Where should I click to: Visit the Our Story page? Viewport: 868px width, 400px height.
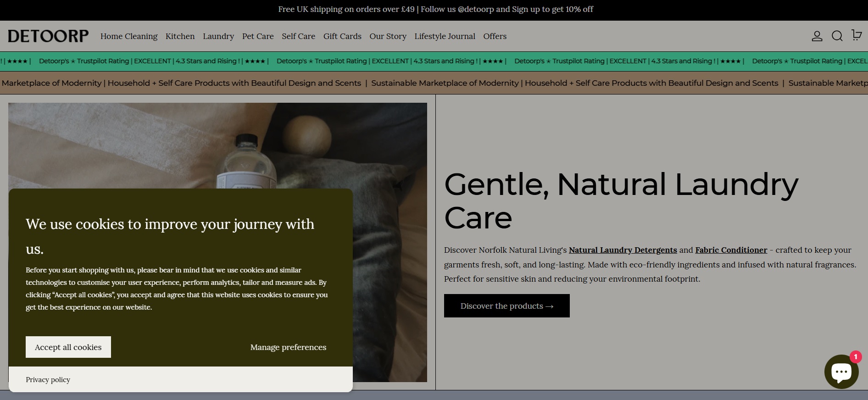click(388, 36)
